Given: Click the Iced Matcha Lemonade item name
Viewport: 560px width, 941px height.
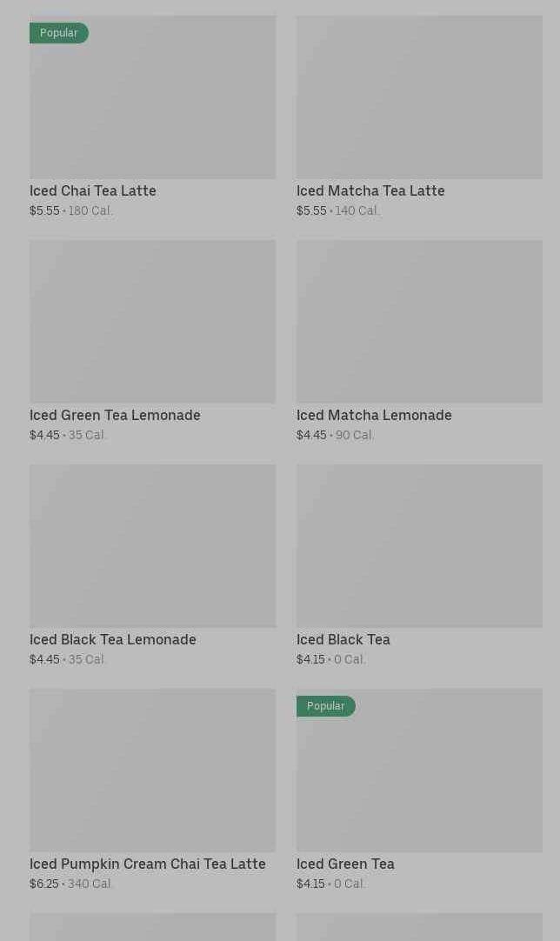Looking at the screenshot, I should 374,415.
